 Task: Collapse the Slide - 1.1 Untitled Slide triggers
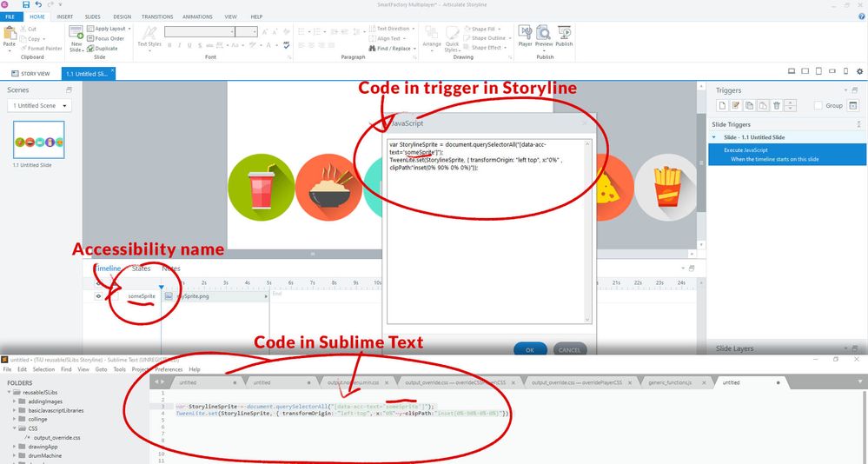pos(715,137)
